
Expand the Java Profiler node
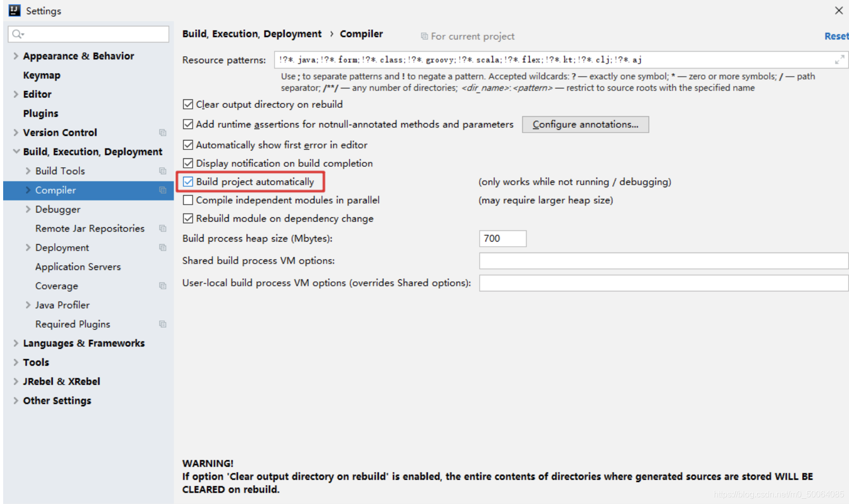[28, 305]
